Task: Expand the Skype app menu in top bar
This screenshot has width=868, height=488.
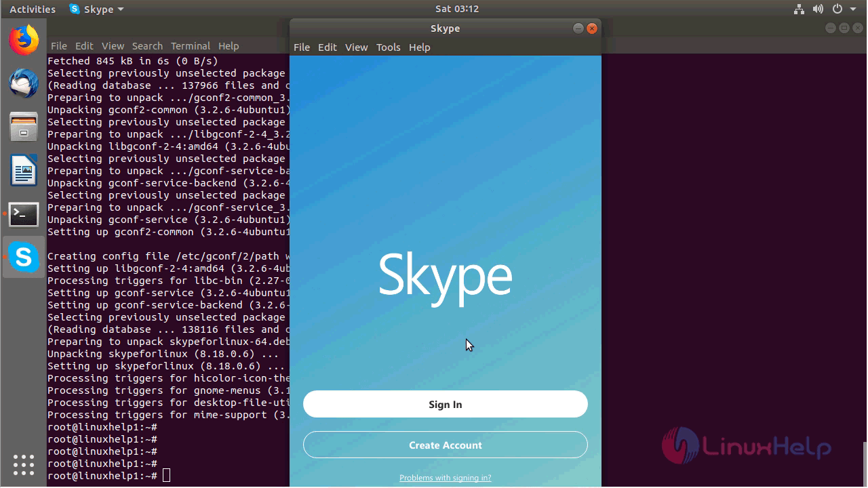Action: [x=97, y=9]
